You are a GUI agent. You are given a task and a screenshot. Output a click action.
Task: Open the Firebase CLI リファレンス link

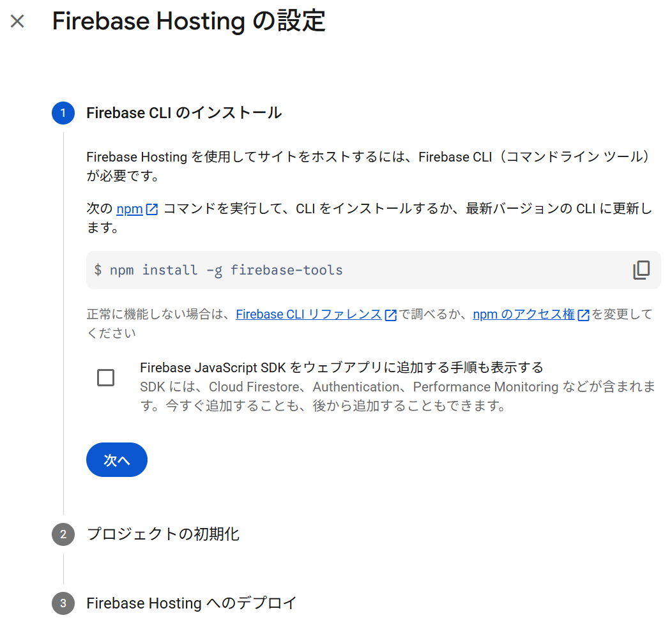(x=309, y=314)
